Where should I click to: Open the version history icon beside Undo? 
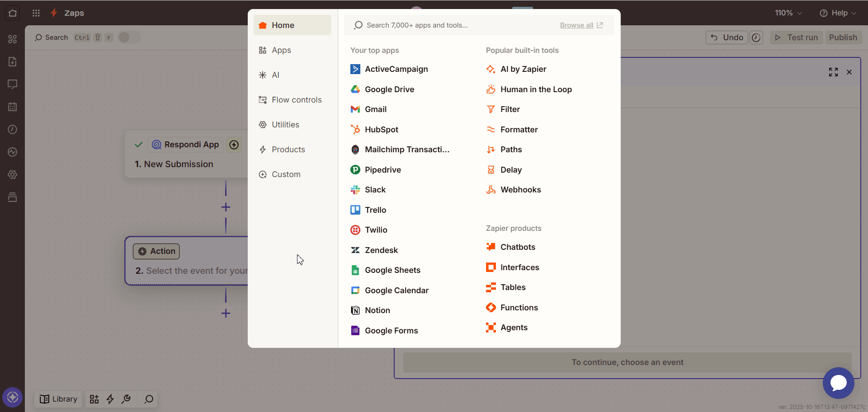(756, 37)
